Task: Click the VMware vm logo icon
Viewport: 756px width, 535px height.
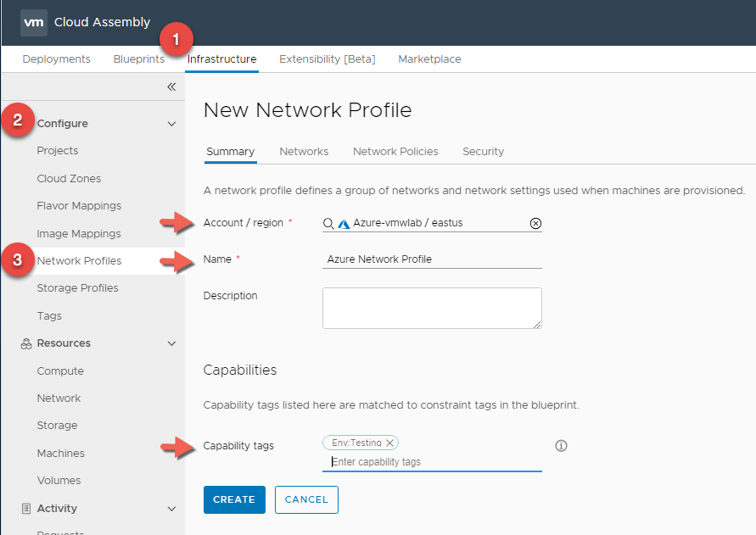Action: point(34,23)
